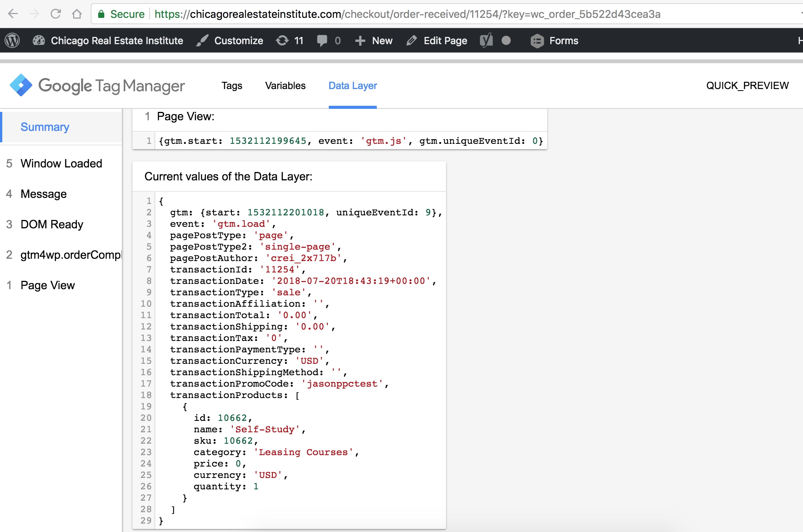Click QUICK_PREVIEW in the top right
The width and height of the screenshot is (803, 532).
click(x=747, y=85)
